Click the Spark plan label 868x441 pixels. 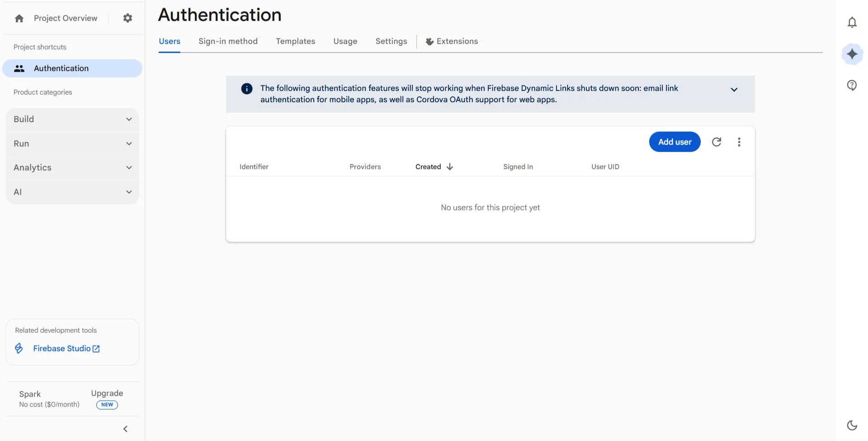(30, 394)
